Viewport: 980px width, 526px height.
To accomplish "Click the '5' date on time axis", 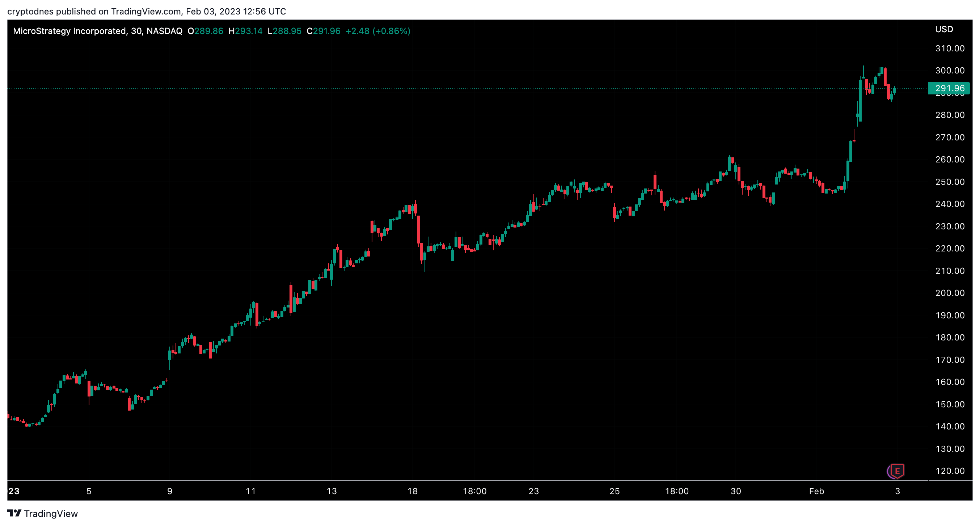I will point(89,491).
